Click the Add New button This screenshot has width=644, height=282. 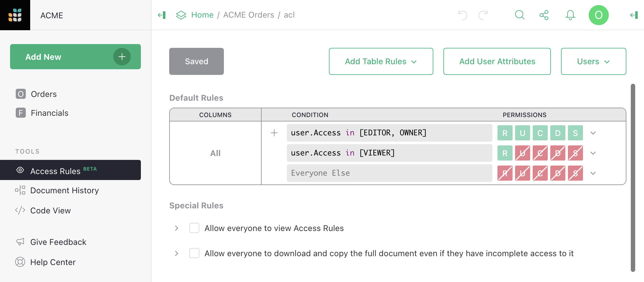pyautogui.click(x=75, y=57)
